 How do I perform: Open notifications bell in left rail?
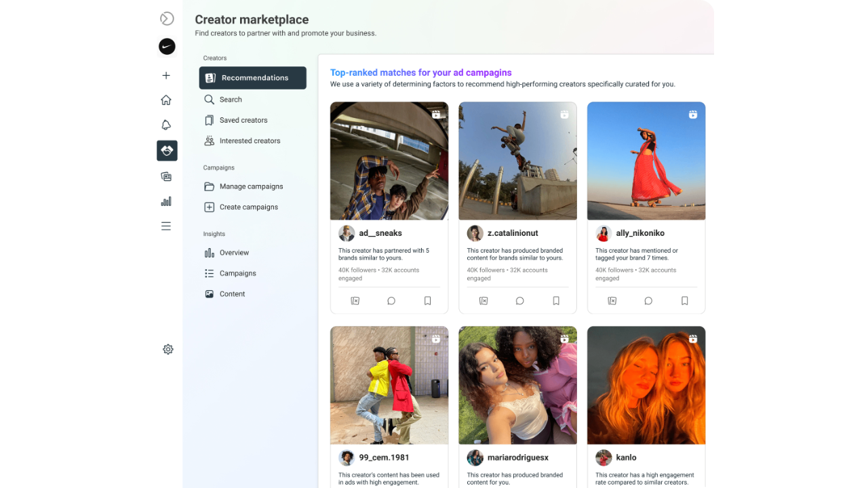point(166,125)
